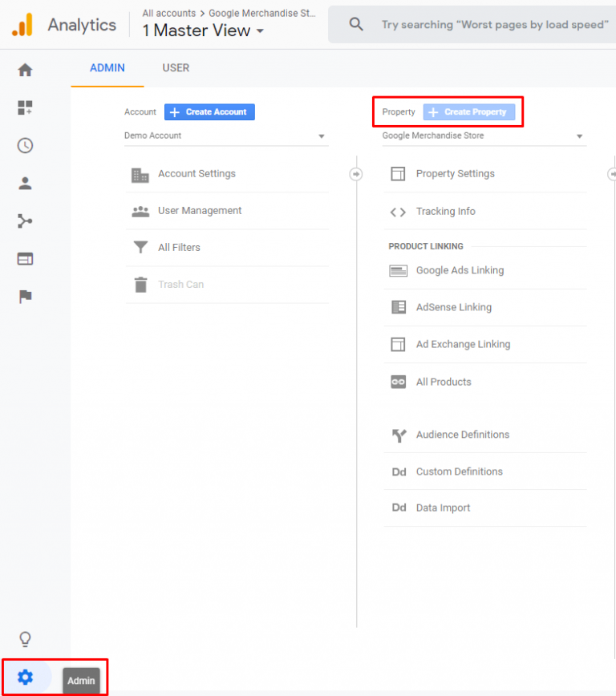Click inside the search field
This screenshot has width=616, height=696.
[493, 24]
